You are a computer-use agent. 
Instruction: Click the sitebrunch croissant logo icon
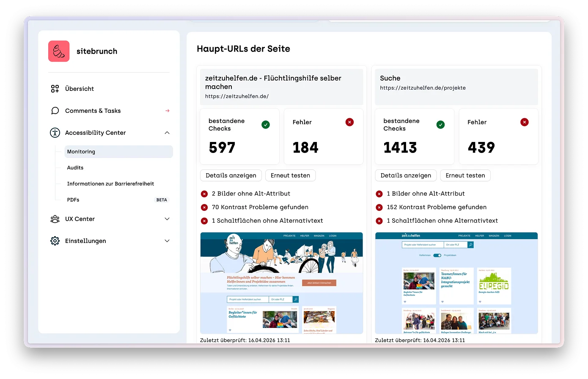pyautogui.click(x=58, y=51)
